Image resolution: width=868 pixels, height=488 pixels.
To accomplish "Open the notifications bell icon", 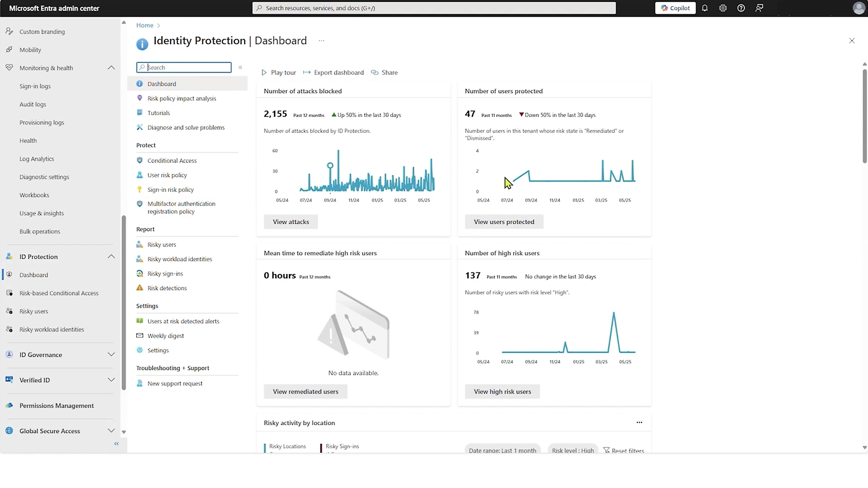I will tap(705, 8).
